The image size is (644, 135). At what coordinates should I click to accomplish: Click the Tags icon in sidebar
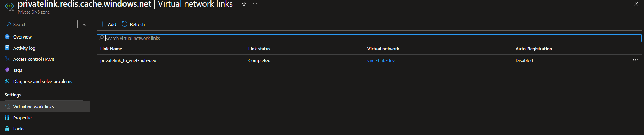coord(7,70)
